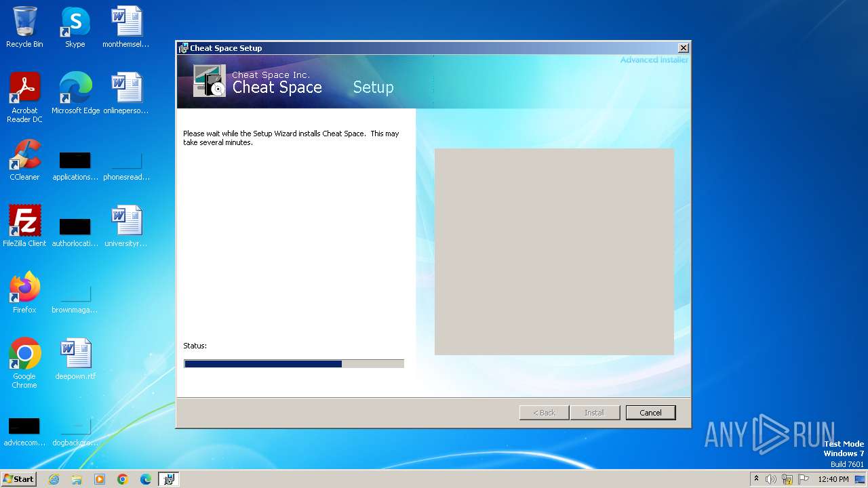The image size is (868, 488).
Task: Select the Firefox desktop shortcut
Action: click(24, 293)
